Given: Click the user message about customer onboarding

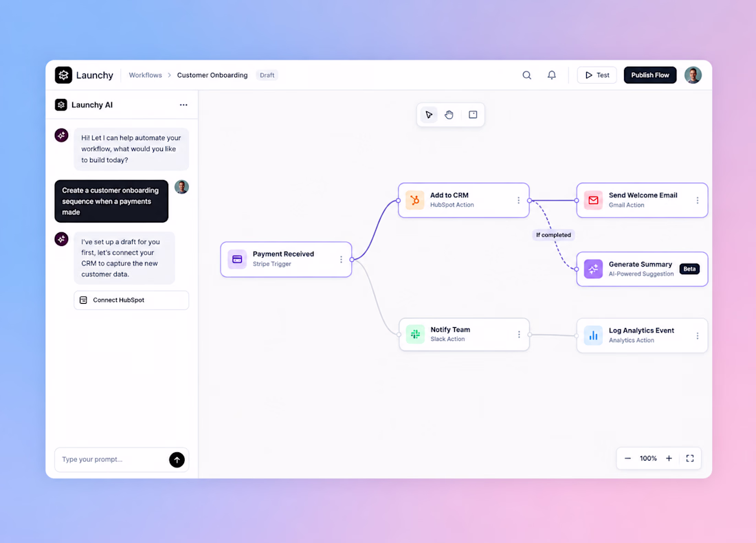Looking at the screenshot, I should [x=111, y=201].
